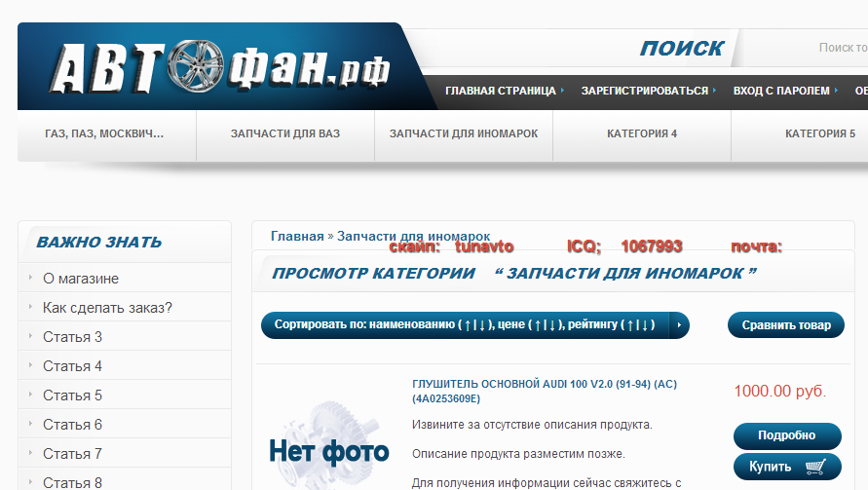Click the arrow at sort bar's right end
868x490 pixels.
678,325
